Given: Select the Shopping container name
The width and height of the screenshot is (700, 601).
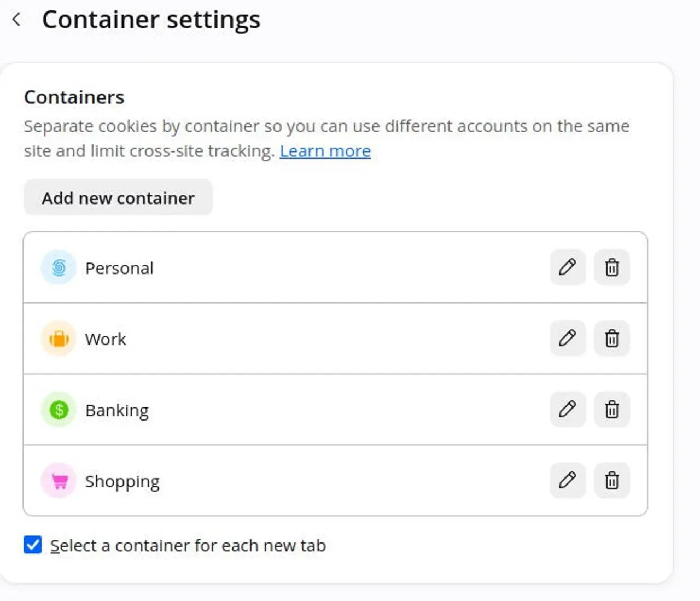Looking at the screenshot, I should 122,482.
